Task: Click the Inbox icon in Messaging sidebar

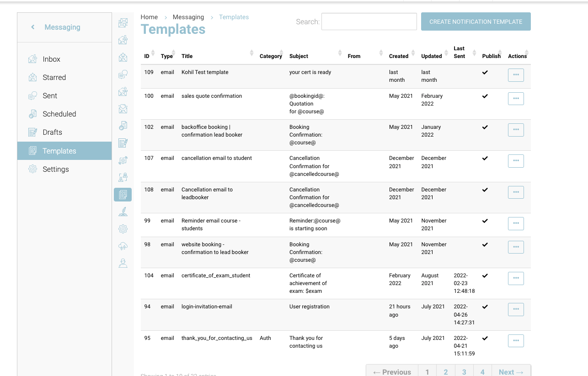Action: [x=32, y=59]
